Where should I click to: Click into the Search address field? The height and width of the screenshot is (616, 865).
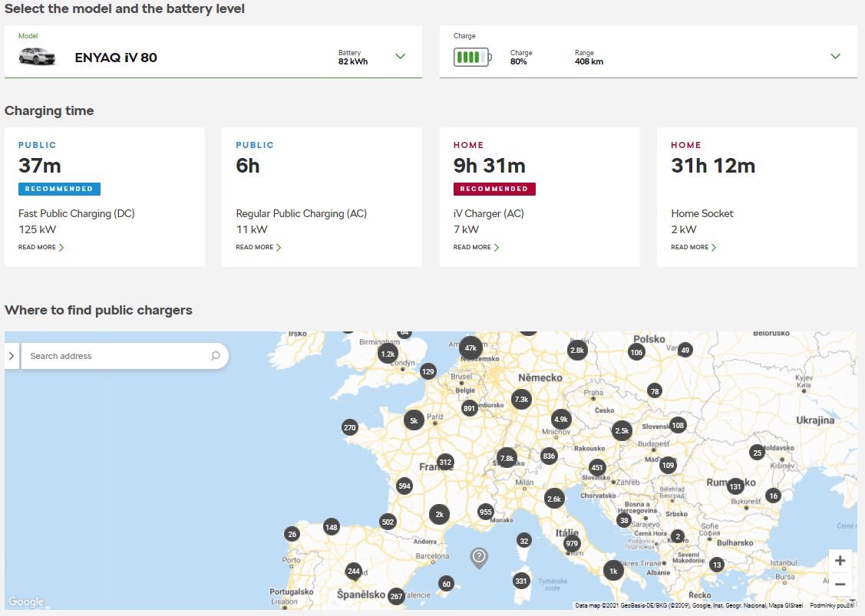[x=124, y=356]
